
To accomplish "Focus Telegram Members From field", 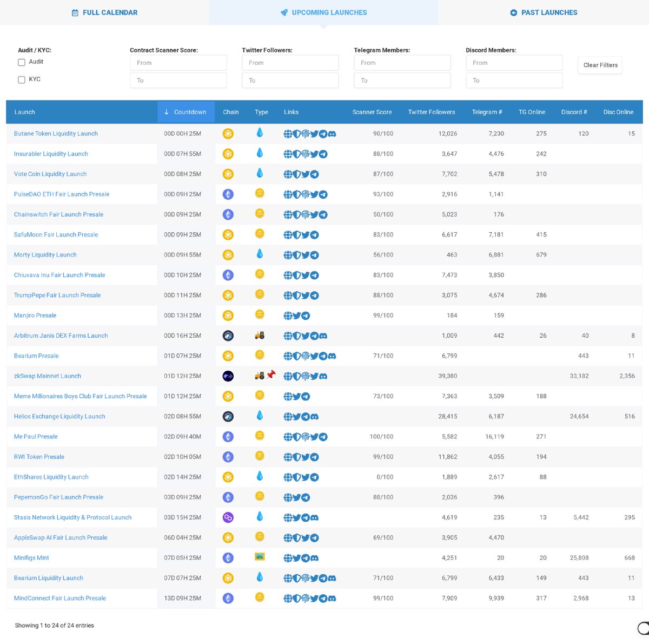I will coord(402,63).
